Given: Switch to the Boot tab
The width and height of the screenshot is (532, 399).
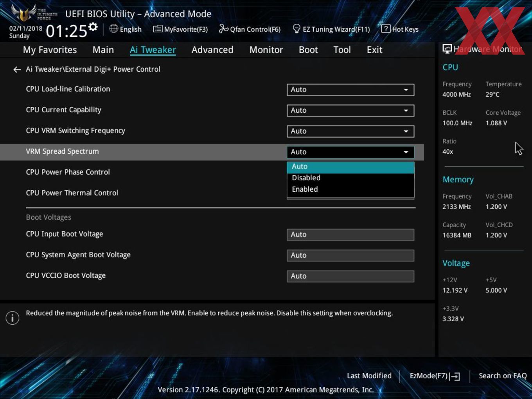Looking at the screenshot, I should tap(308, 50).
